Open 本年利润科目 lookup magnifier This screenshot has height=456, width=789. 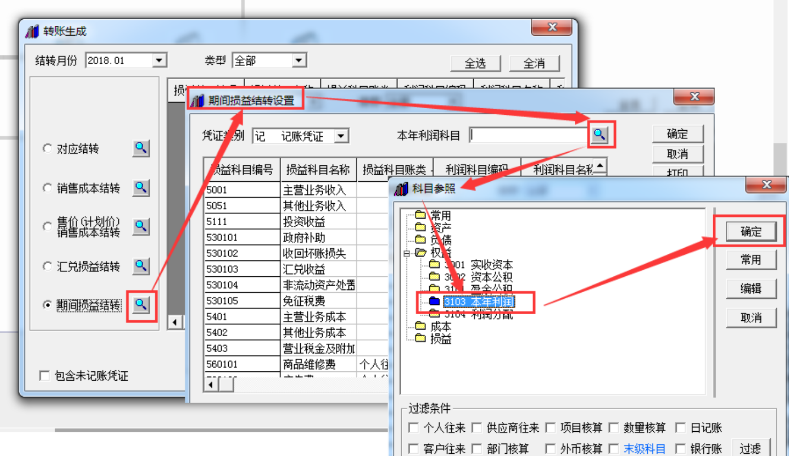(599, 134)
